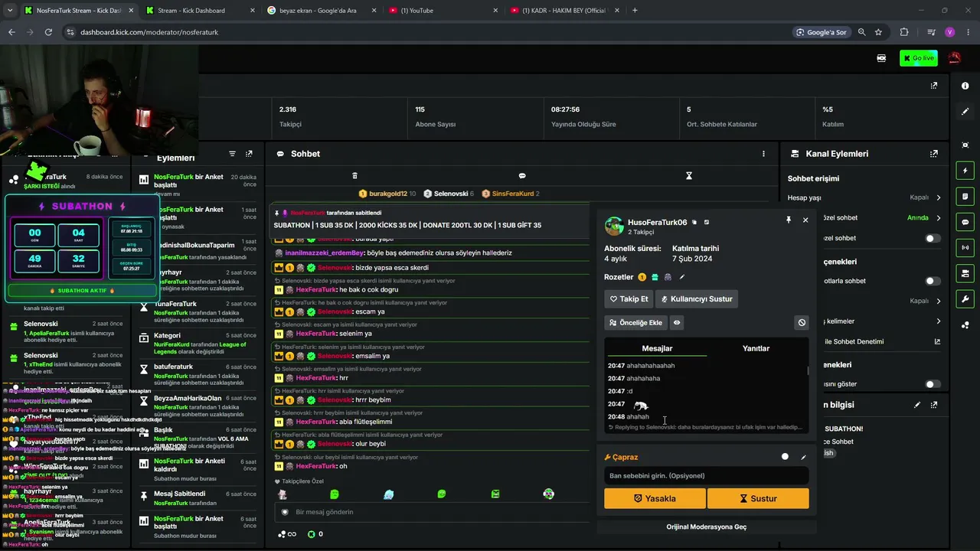Click the pencil icon in right sidebar
Image resolution: width=980 pixels, height=551 pixels.
click(x=965, y=112)
